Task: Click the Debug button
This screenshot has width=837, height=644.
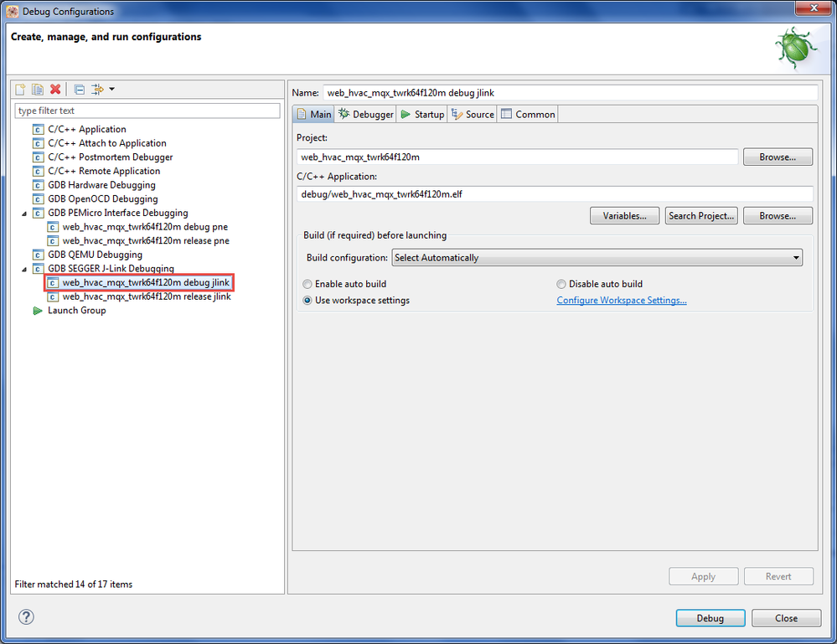Action: (x=710, y=618)
